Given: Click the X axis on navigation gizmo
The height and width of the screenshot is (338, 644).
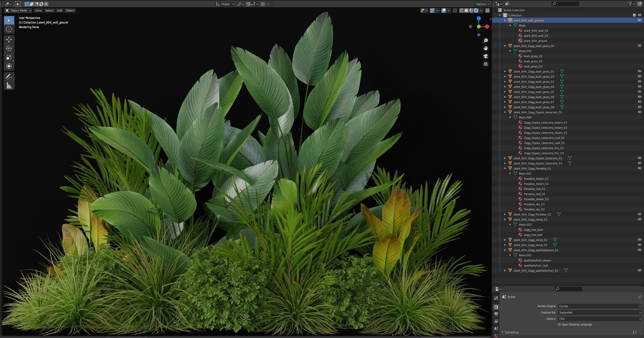Looking at the screenshot, I should click(x=487, y=27).
